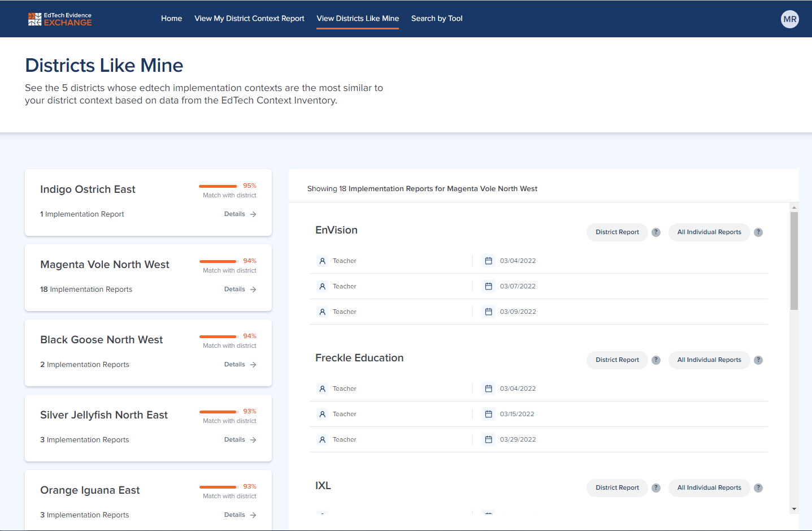Click person icon for EnVision 03/09/2022 Teacher row
The height and width of the screenshot is (531, 812).
point(322,312)
